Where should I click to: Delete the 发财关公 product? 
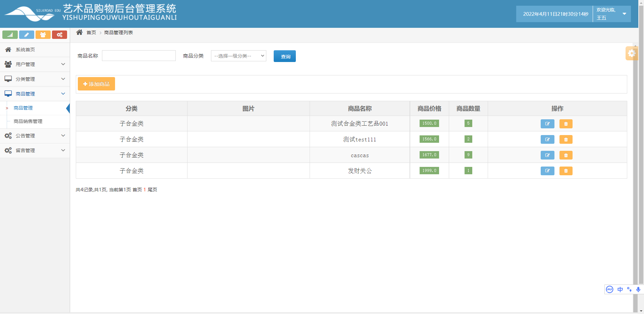pos(566,171)
